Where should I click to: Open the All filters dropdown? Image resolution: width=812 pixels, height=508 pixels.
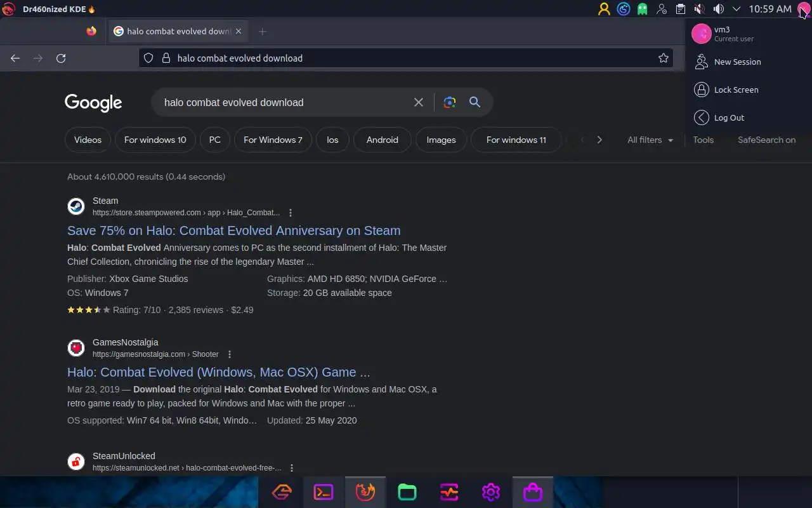(x=650, y=140)
